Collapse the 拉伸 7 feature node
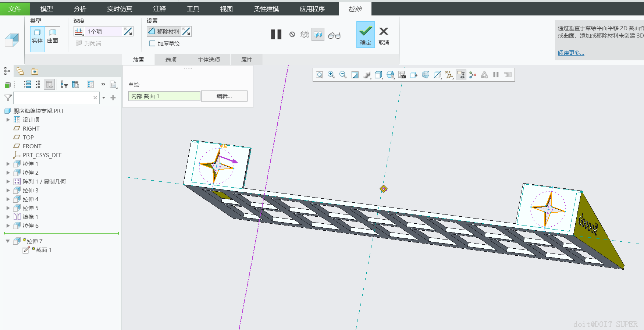Image resolution: width=644 pixels, height=330 pixels. [8, 241]
